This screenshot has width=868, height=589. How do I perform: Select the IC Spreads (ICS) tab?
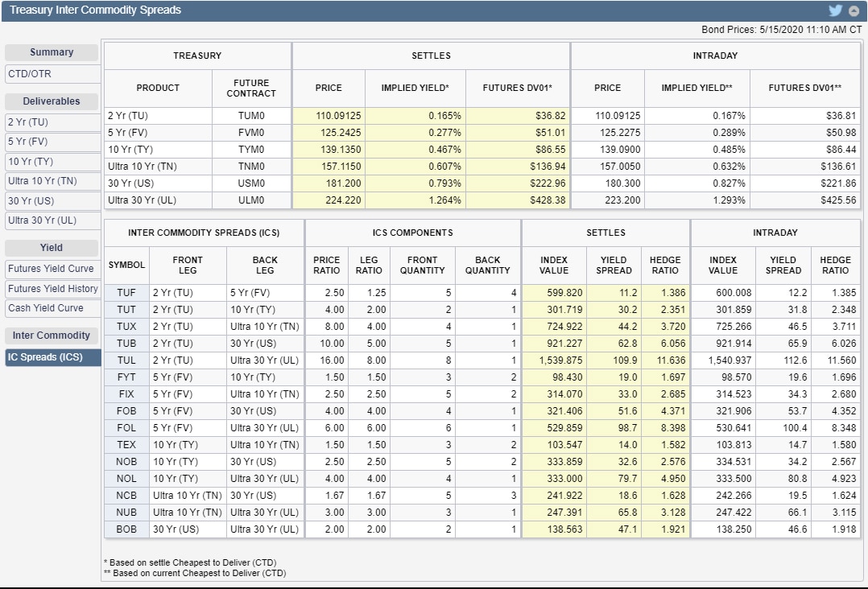click(52, 357)
